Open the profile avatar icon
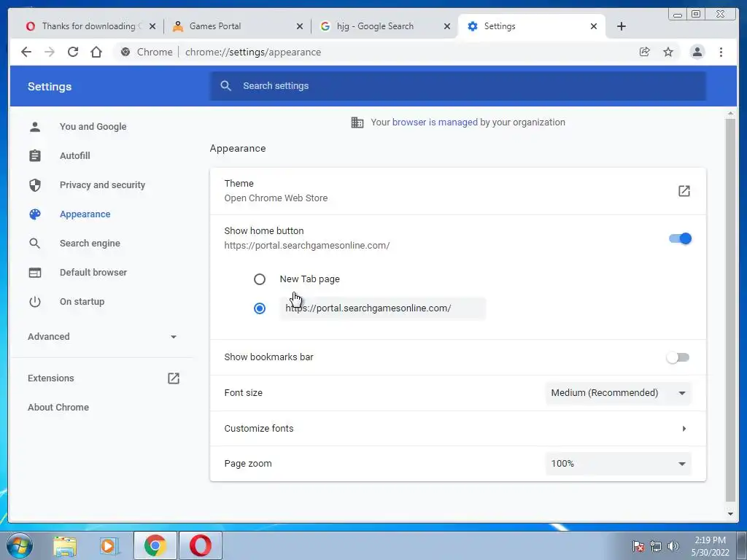 697,52
